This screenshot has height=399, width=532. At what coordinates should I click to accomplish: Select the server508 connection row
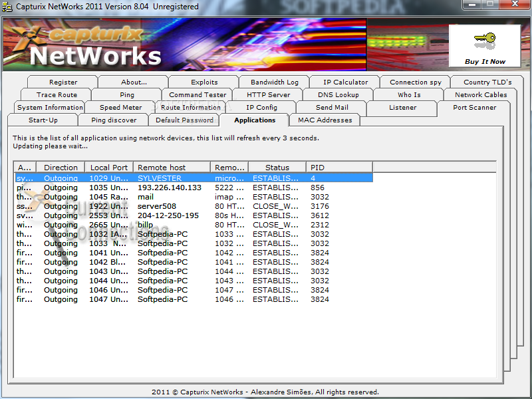(194, 206)
